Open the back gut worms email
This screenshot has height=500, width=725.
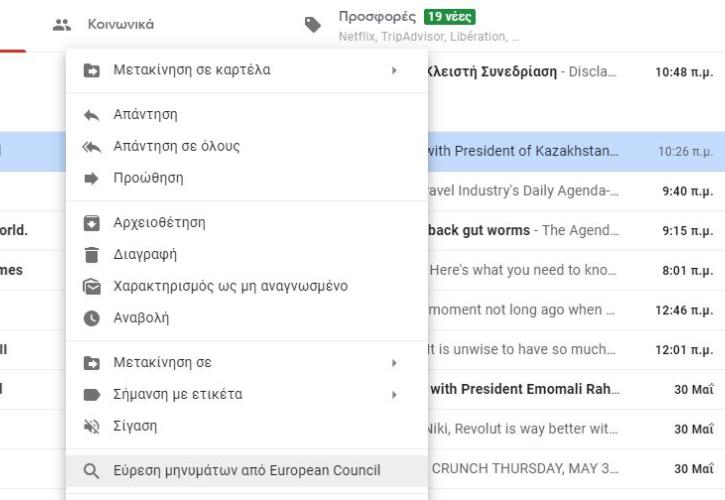(571, 230)
